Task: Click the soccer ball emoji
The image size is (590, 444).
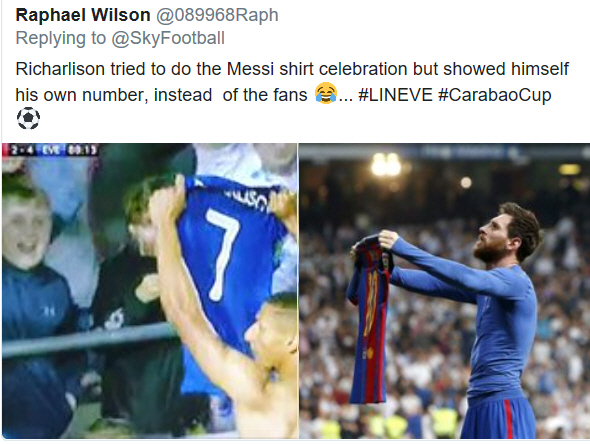Action: 28,119
